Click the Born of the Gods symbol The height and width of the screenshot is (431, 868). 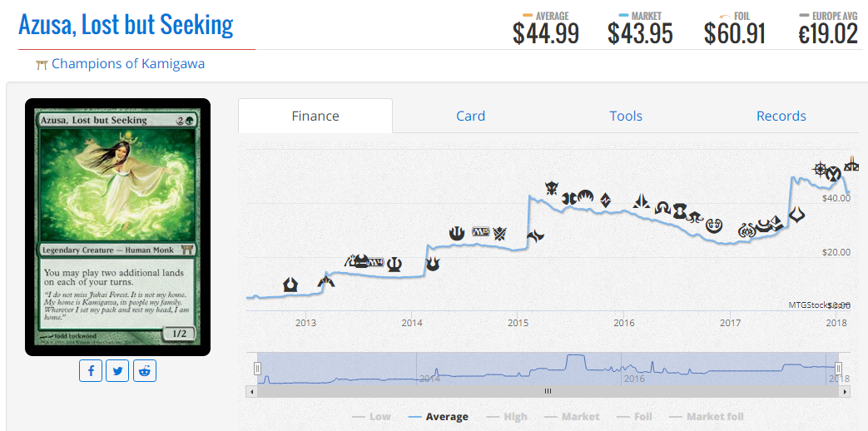(433, 264)
